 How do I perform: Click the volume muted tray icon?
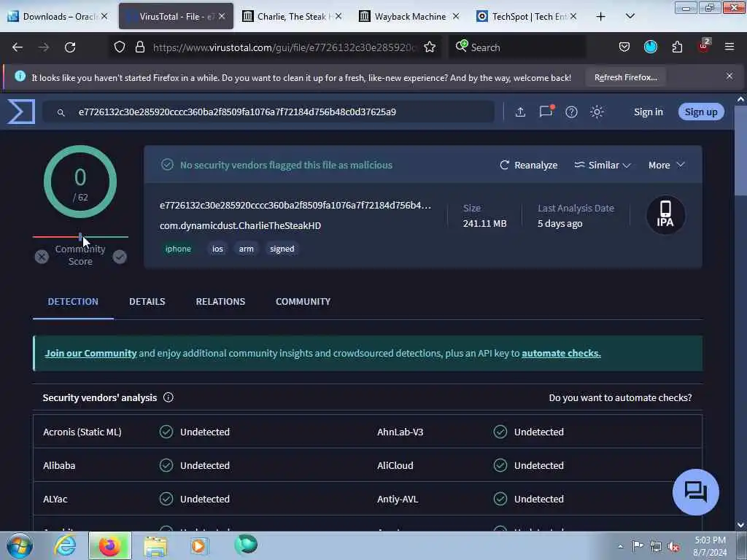coord(673,546)
